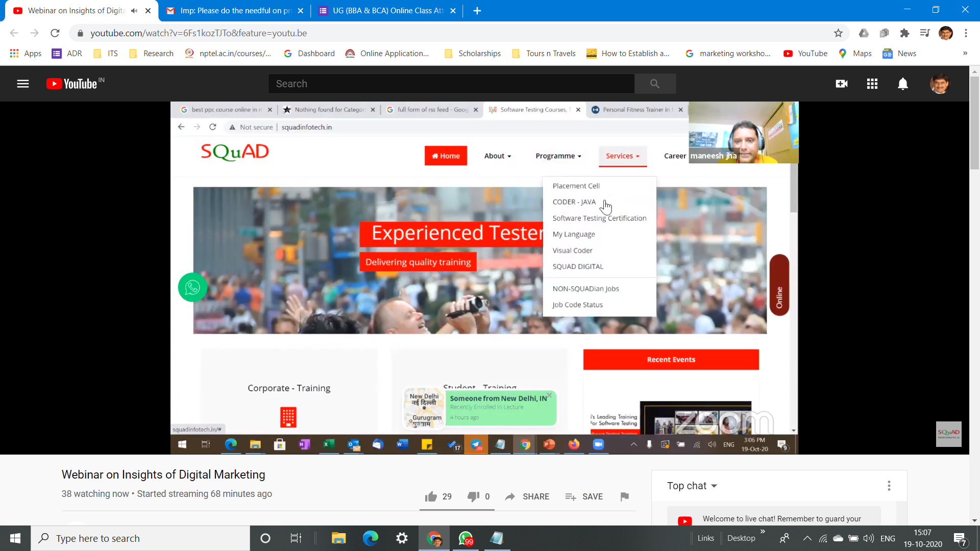Viewport: 980px width, 551px height.
Task: Focus the YouTube search field
Action: [x=452, y=84]
